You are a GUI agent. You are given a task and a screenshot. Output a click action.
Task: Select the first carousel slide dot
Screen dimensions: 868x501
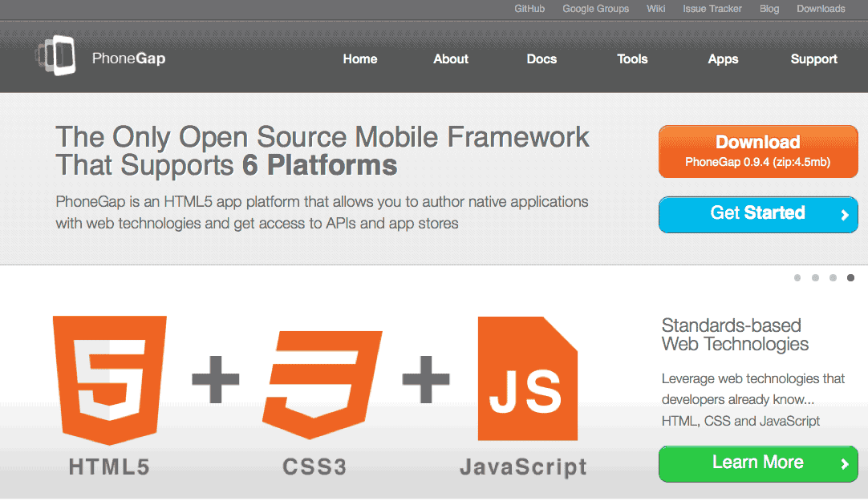(x=797, y=278)
